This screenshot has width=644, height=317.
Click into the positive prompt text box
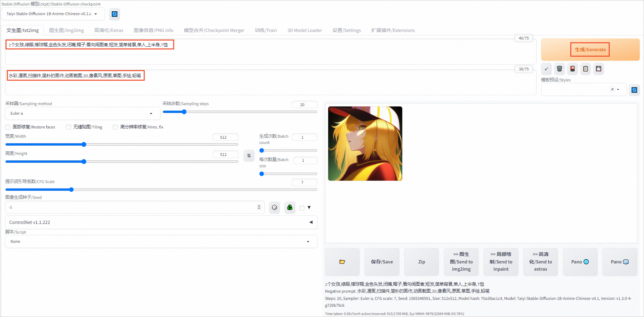(x=271, y=52)
